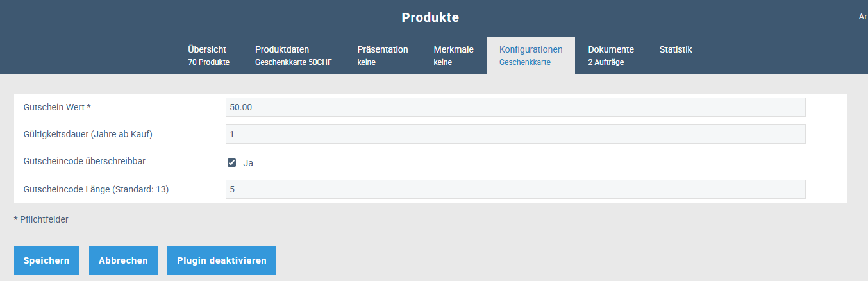Screen dimensions: 868x281
Task: Switch to the Produktdaten tab
Action: pos(293,55)
